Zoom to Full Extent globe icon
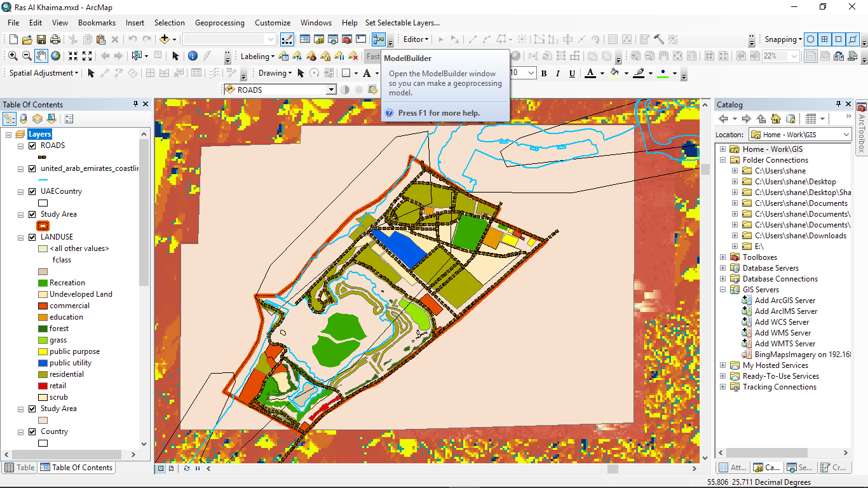 point(56,56)
